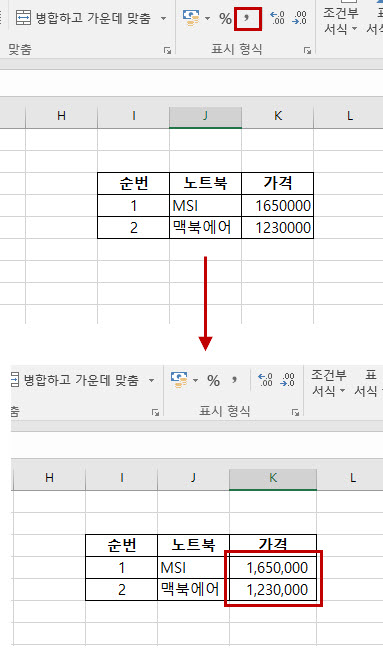Click MSI cell in lower table

(x=193, y=567)
